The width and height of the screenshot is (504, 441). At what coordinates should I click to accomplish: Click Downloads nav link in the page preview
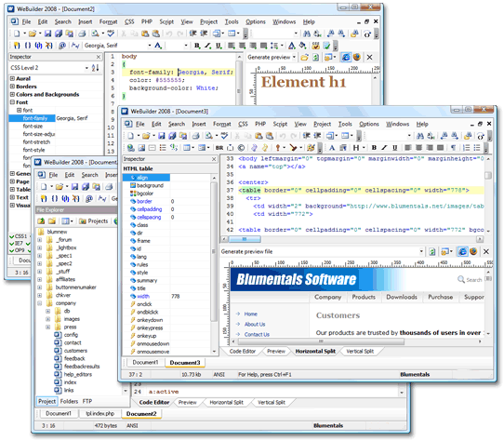coord(402,297)
